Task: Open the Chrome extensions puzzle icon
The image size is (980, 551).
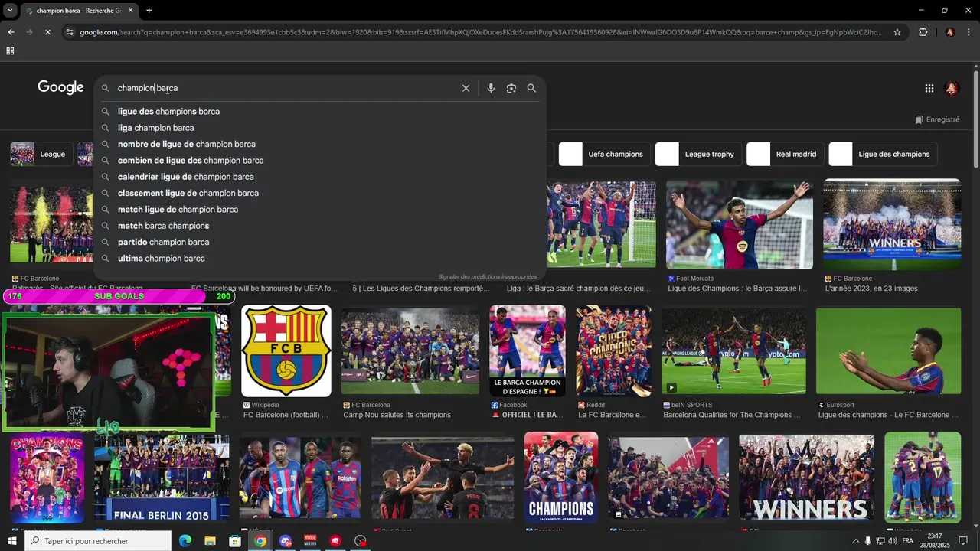Action: click(923, 32)
